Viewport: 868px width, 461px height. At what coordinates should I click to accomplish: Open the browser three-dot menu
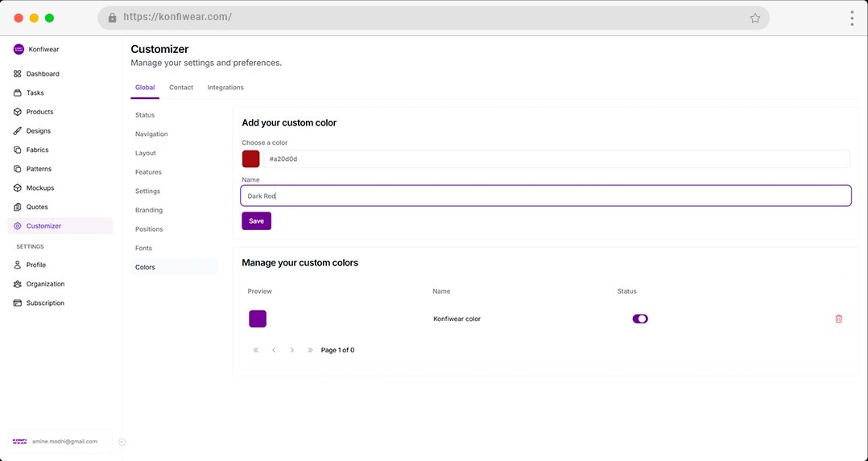click(852, 19)
